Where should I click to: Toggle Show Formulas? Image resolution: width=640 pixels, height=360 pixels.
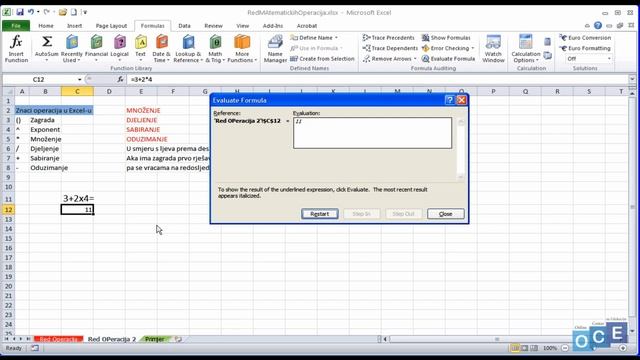(x=446, y=38)
